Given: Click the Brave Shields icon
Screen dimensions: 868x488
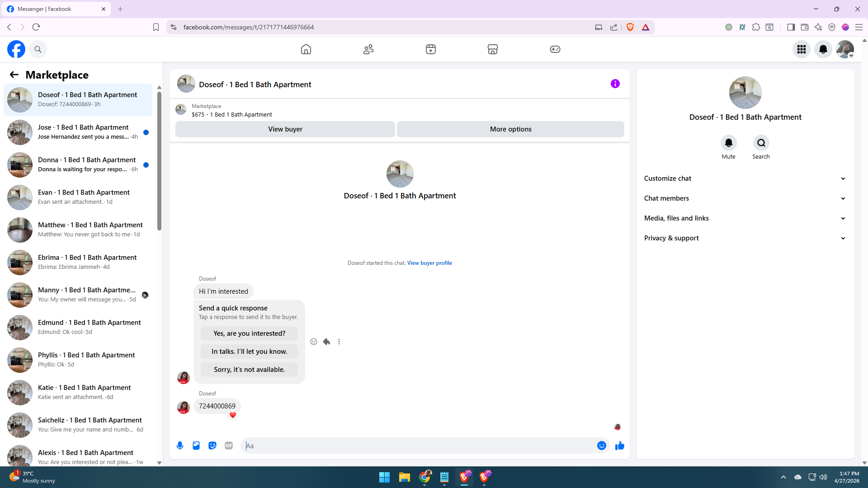Looking at the screenshot, I should click(x=630, y=27).
